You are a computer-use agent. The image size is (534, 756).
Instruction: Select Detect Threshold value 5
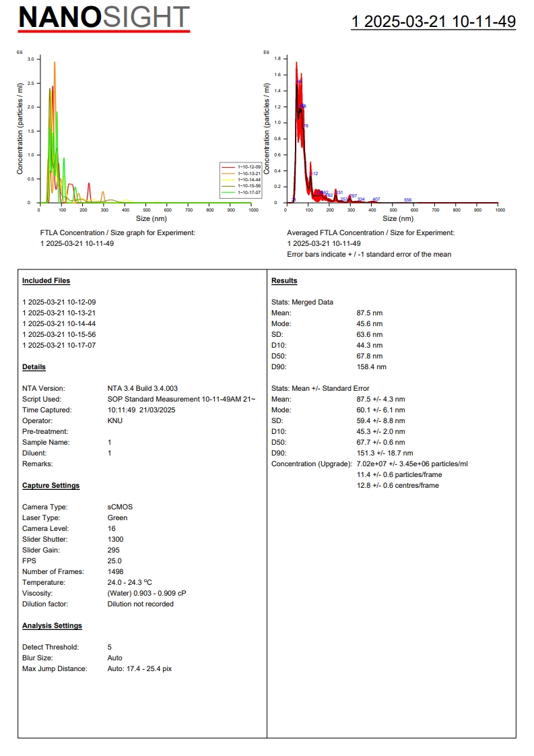[x=109, y=647]
